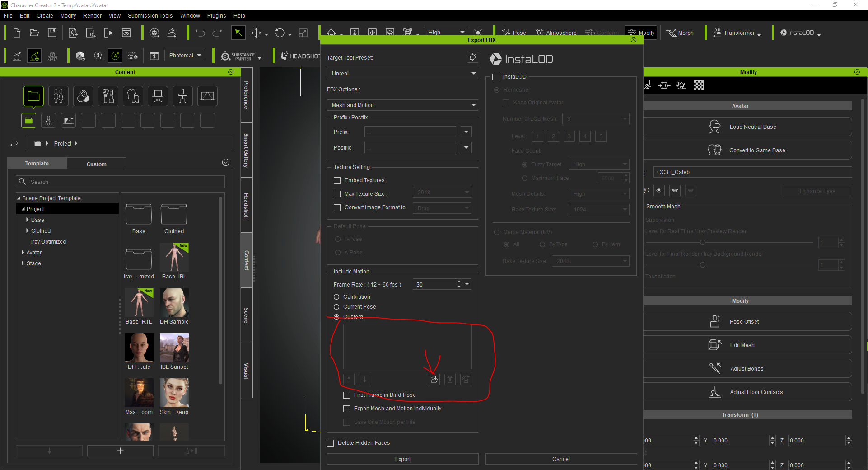Viewport: 868px width, 470px height.
Task: Switch to Custom content tab
Action: pos(97,164)
